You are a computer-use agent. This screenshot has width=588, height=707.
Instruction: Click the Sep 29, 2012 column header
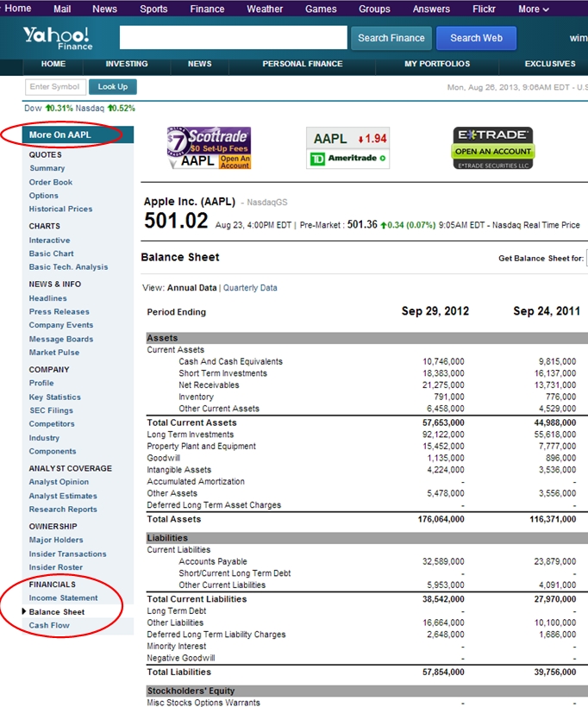[435, 311]
